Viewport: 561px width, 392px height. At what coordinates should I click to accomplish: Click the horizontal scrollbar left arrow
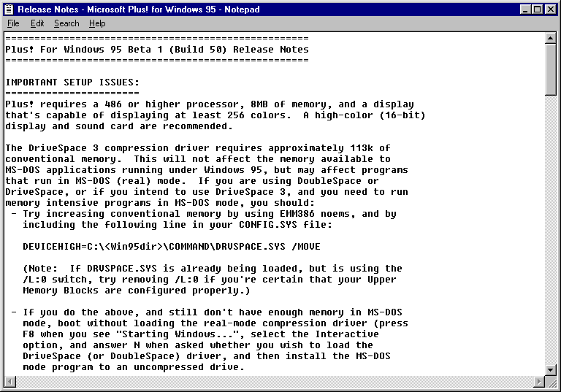click(10, 382)
